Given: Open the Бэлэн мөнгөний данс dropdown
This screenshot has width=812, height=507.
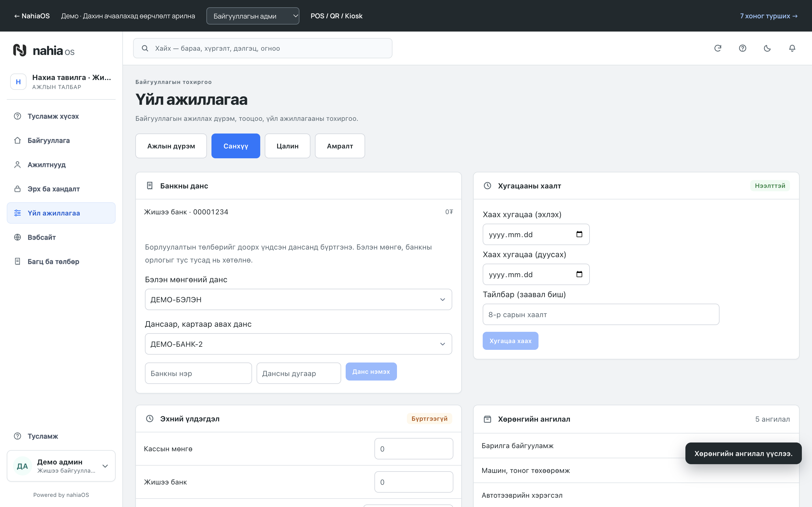Looking at the screenshot, I should click(x=298, y=299).
